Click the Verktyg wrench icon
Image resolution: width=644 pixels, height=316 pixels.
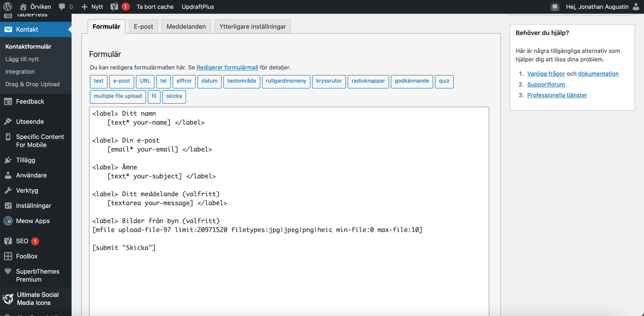[x=8, y=191]
